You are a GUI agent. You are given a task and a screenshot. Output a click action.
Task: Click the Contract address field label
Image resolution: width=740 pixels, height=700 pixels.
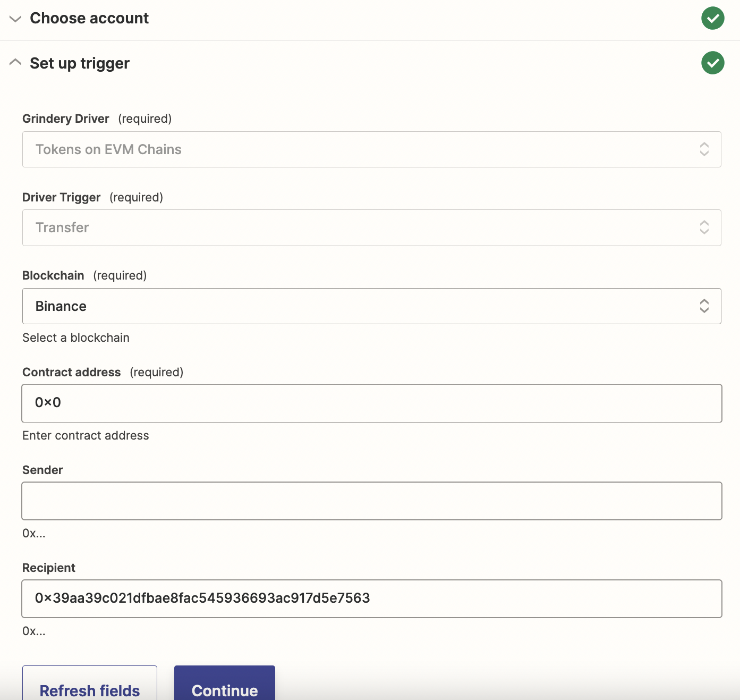coord(72,372)
